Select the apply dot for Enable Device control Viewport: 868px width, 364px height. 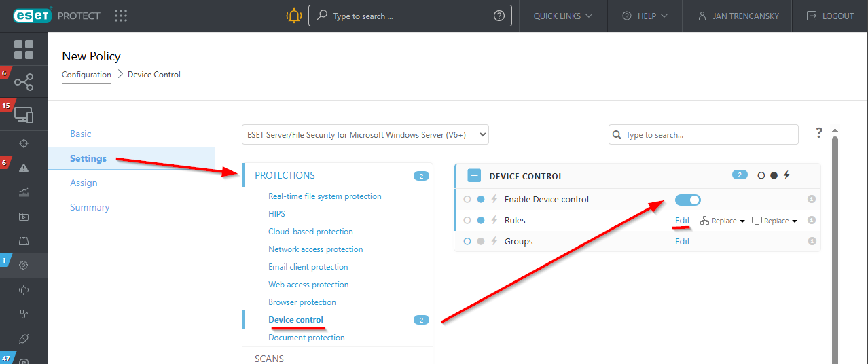pyautogui.click(x=481, y=200)
